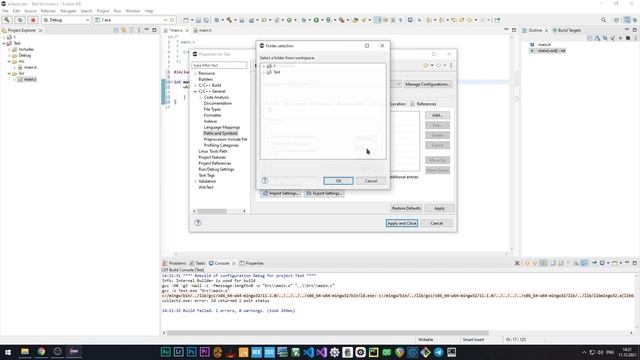
Task: Open the launch target combo box
Action: coord(131,20)
